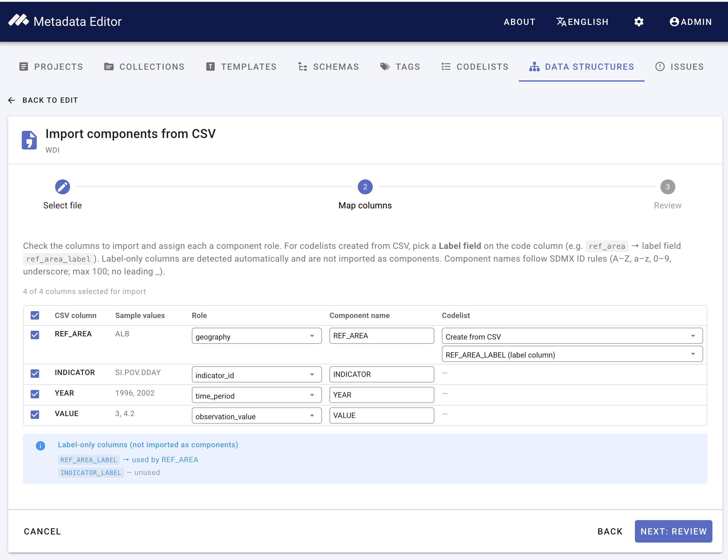Open the geography role dropdown

click(x=257, y=336)
